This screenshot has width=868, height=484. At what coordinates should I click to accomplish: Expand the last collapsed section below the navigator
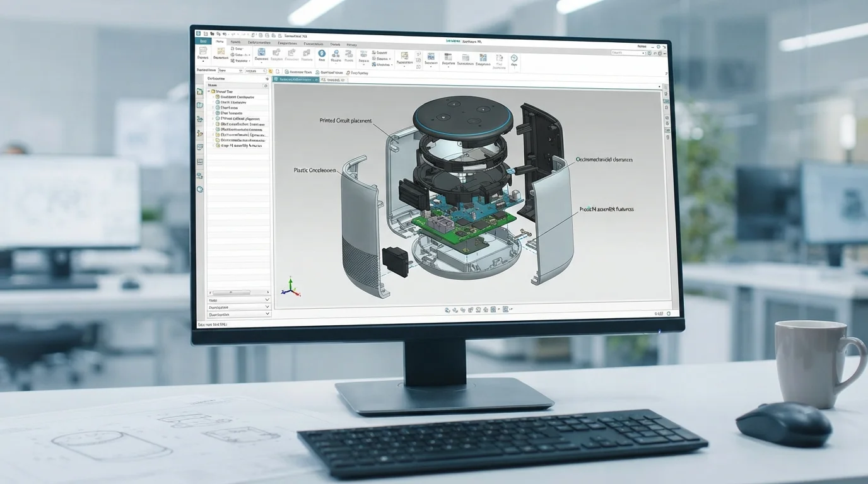pyautogui.click(x=239, y=314)
